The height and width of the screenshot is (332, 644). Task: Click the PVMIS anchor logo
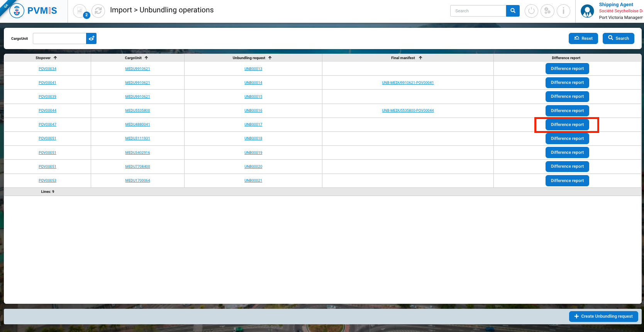(x=17, y=11)
